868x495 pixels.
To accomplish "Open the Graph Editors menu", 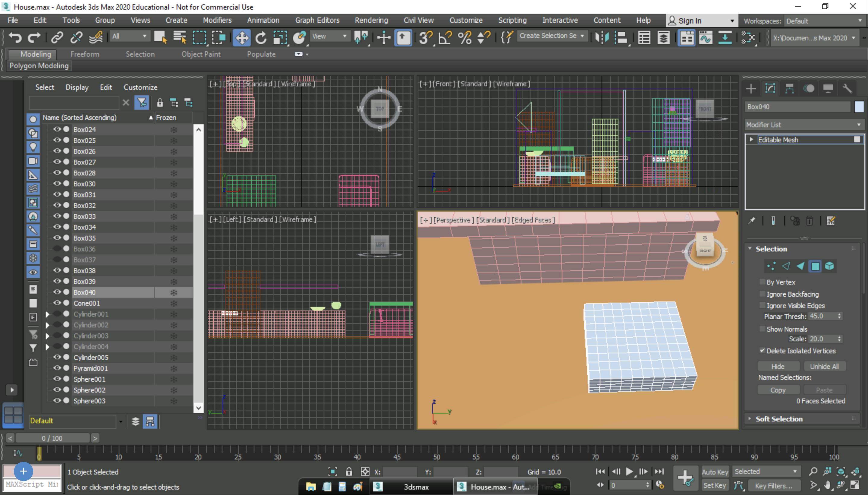I will click(318, 20).
